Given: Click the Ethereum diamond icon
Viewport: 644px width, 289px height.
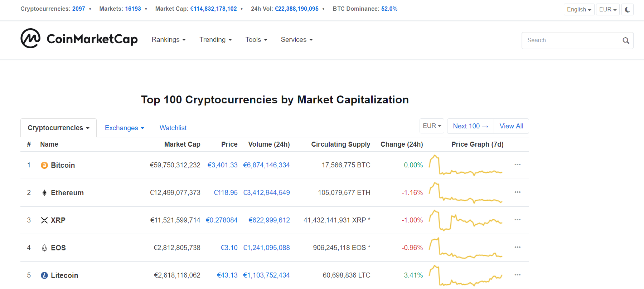Looking at the screenshot, I should pyautogui.click(x=44, y=193).
